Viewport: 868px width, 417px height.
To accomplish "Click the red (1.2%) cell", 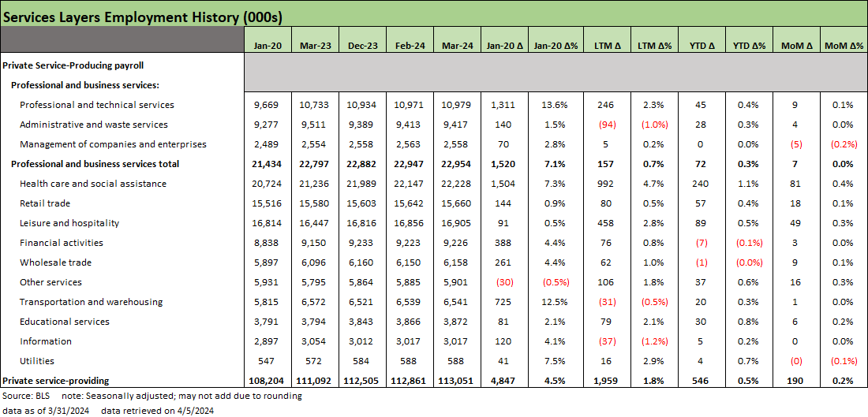I will [x=655, y=341].
